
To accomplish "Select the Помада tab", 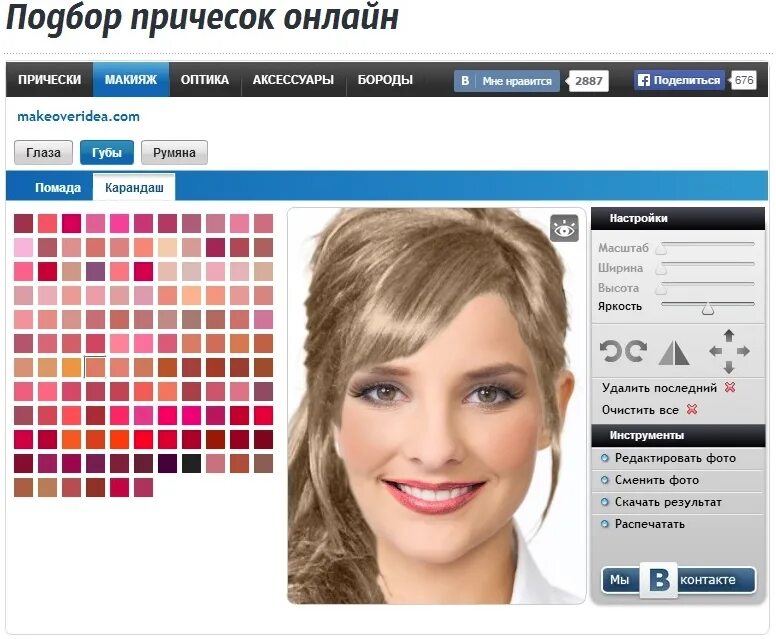I will (x=58, y=188).
